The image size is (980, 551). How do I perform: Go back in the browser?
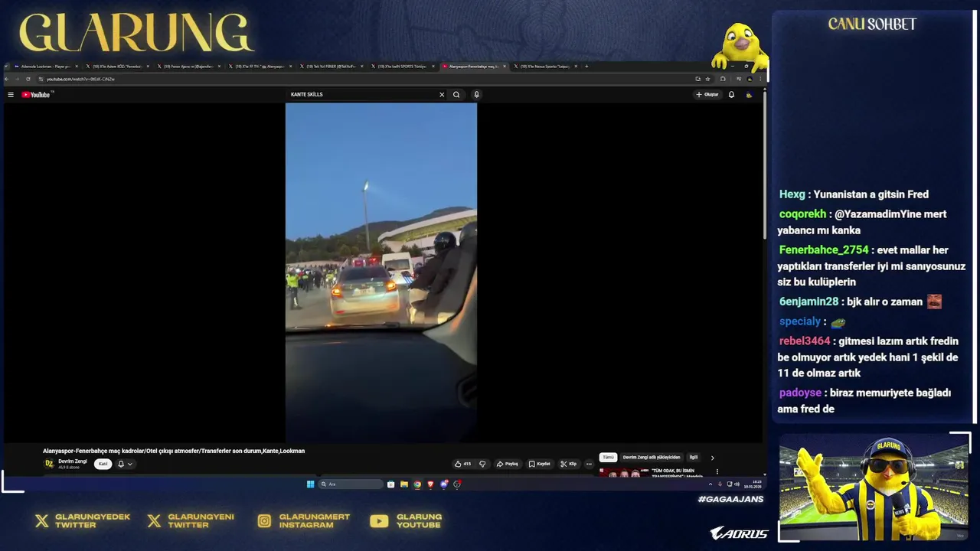coord(7,79)
